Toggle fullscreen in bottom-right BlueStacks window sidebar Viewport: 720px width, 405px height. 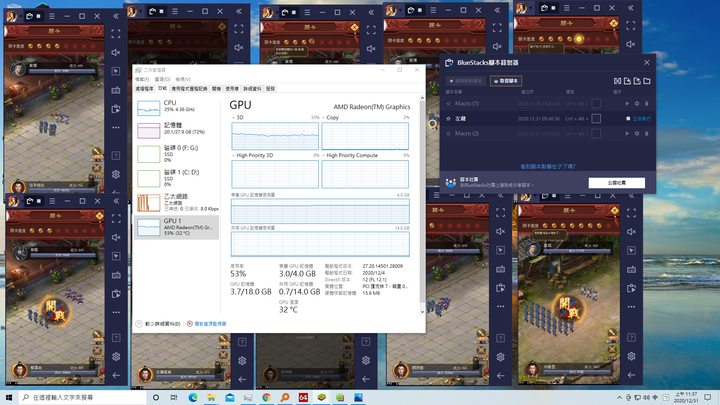point(631,213)
